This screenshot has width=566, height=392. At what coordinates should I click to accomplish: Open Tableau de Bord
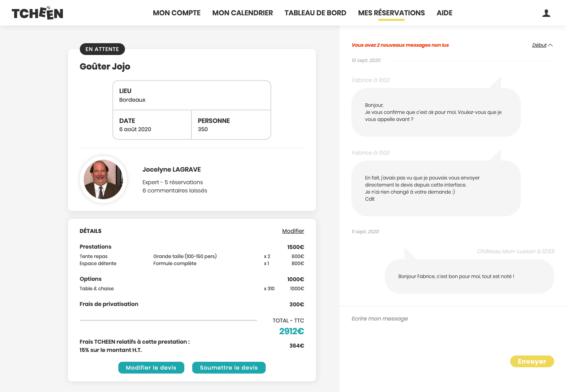click(x=315, y=13)
